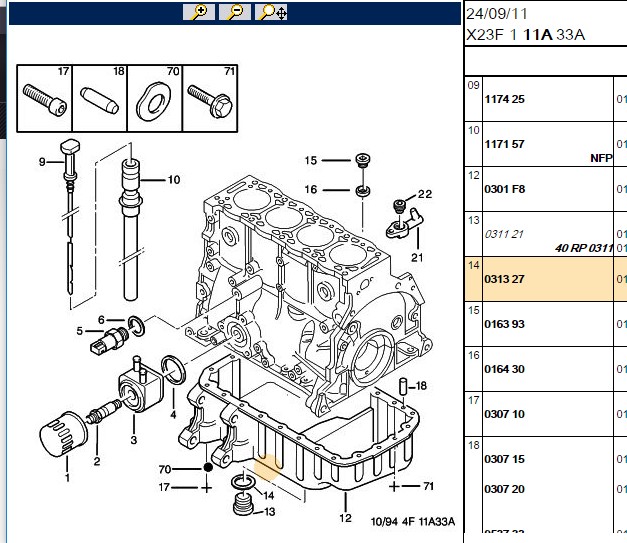Open the bolt 17 thumbnail in legend
Viewport: 627px width, 543px height.
44,98
